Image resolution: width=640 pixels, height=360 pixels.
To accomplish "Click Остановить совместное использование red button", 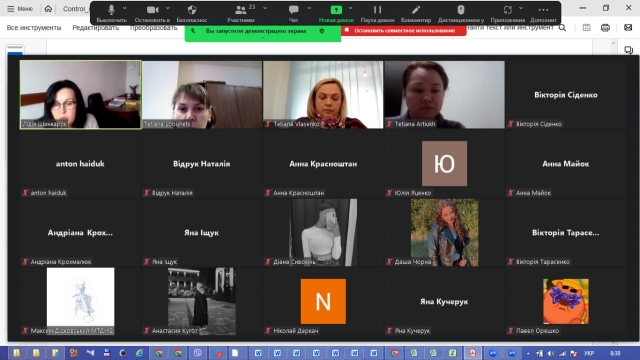I will (404, 31).
